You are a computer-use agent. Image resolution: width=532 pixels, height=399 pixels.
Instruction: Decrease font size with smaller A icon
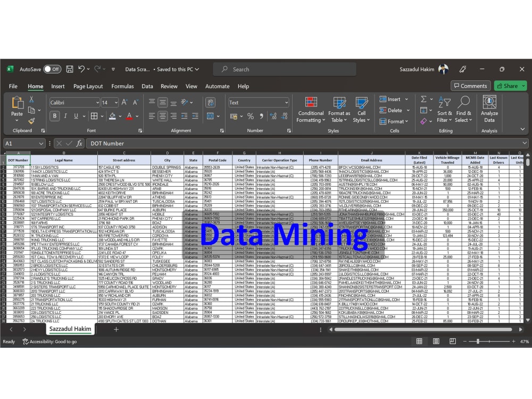135,103
